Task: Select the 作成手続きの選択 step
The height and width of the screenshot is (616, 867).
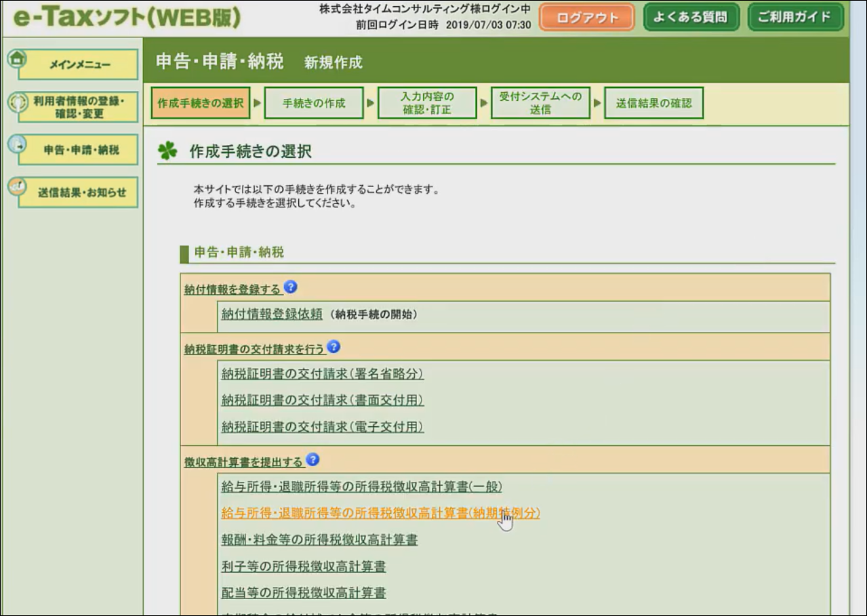Action: pyautogui.click(x=201, y=103)
